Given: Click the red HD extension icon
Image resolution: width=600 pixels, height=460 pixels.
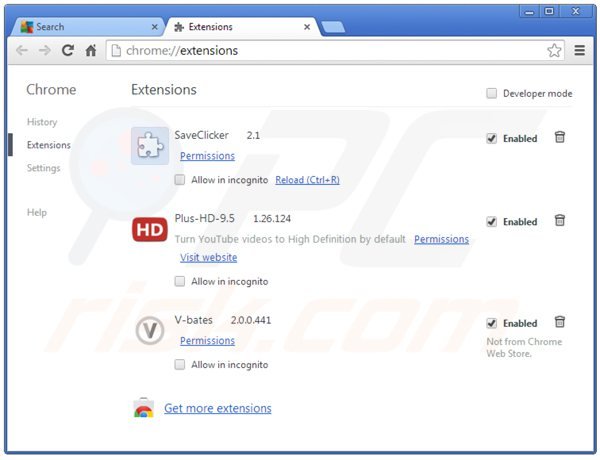Looking at the screenshot, I should coord(150,230).
